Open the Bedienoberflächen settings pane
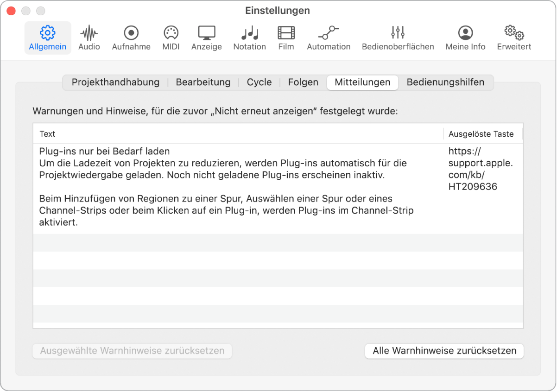 point(398,38)
